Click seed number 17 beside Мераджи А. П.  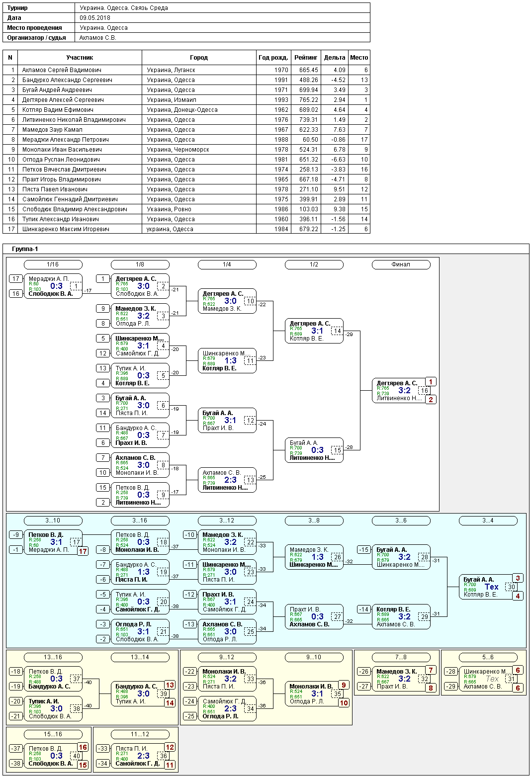pos(16,279)
